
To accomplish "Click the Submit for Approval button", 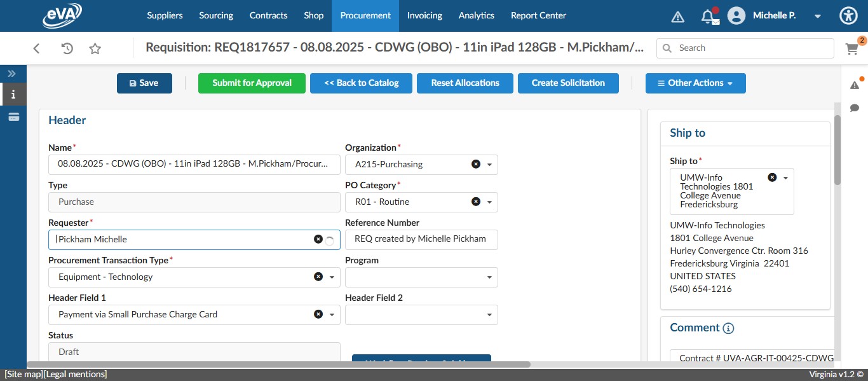I will coord(252,83).
